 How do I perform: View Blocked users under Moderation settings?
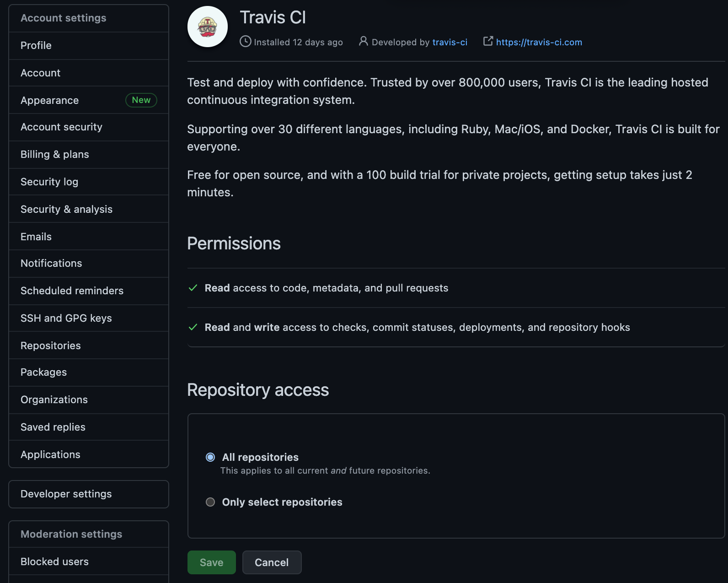54,561
